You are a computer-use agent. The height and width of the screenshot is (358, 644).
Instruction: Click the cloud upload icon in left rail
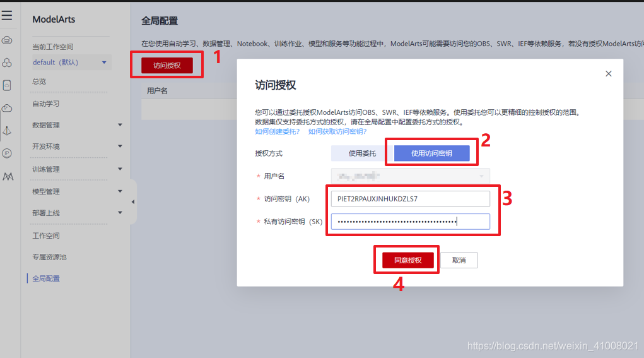click(x=7, y=108)
